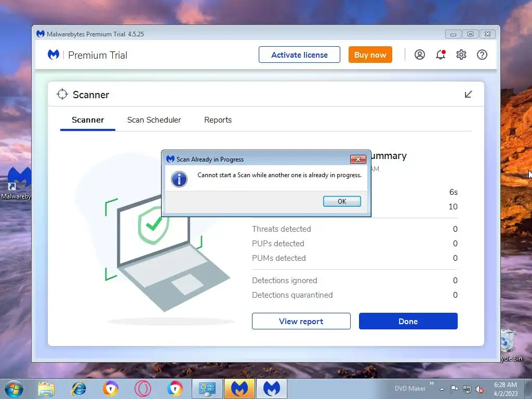Click the Scanner crosshair icon

coord(62,95)
